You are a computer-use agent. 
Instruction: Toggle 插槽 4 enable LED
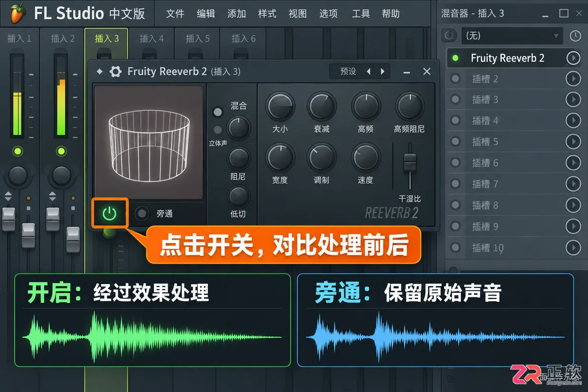pos(455,121)
